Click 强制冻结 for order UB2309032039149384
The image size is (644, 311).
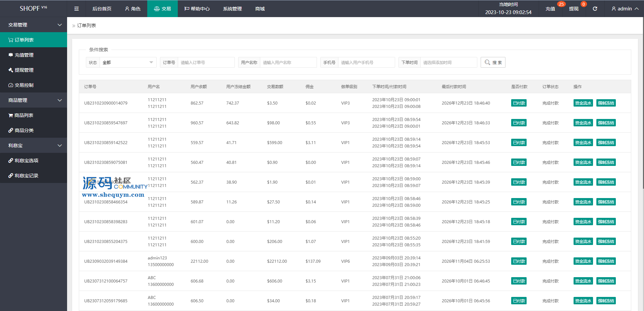pos(606,261)
